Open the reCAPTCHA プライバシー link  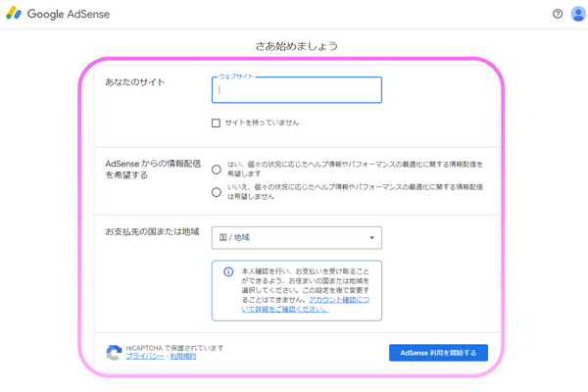click(145, 357)
